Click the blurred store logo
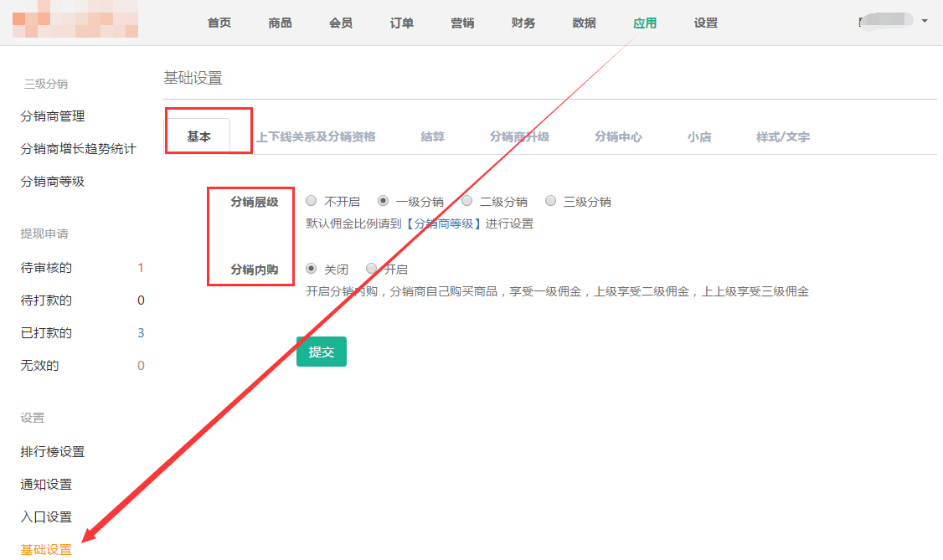The height and width of the screenshot is (560, 943). (75, 23)
